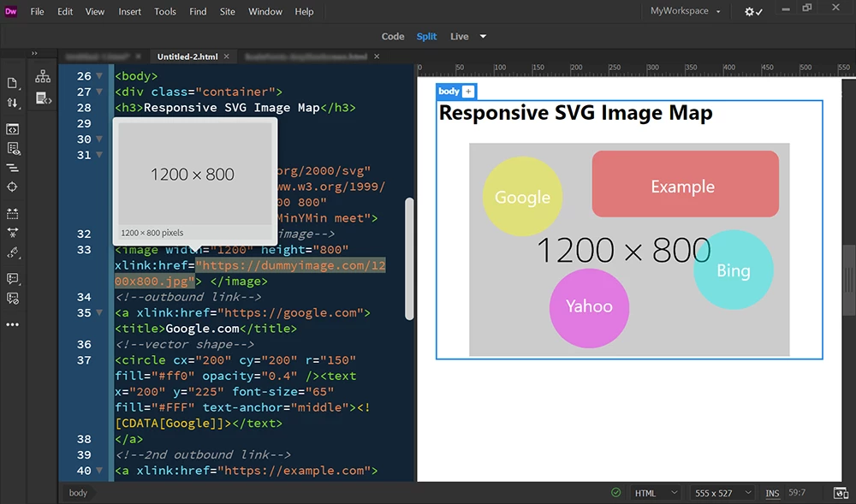This screenshot has width=856, height=504.
Task: Collapse the container div on line 27
Action: 99,92
